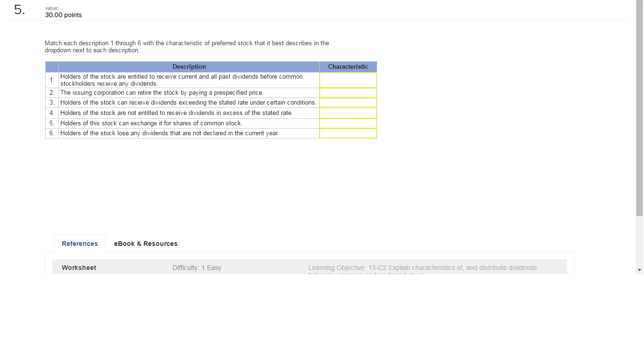644x343 pixels.
Task: Click the '30.00 points' value
Action: click(x=63, y=15)
